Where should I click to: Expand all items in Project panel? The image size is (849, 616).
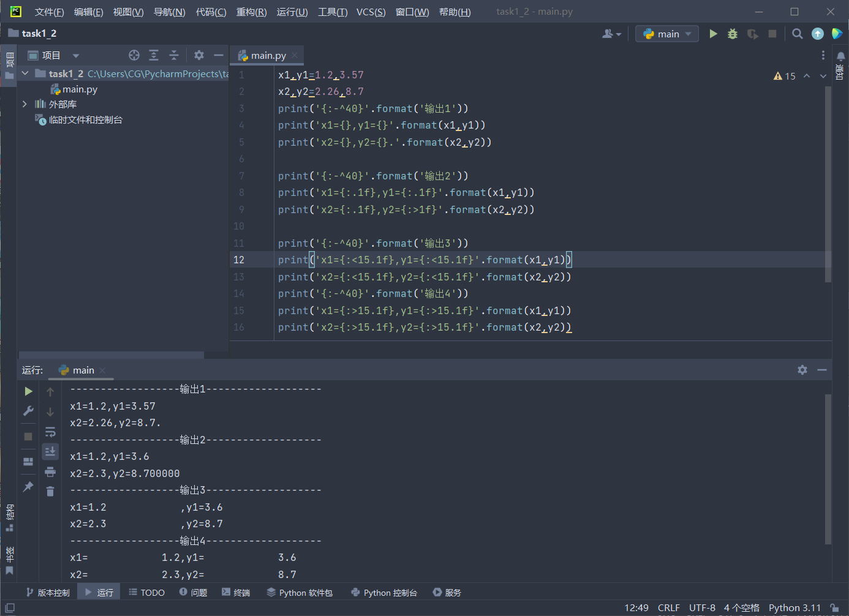tap(154, 55)
